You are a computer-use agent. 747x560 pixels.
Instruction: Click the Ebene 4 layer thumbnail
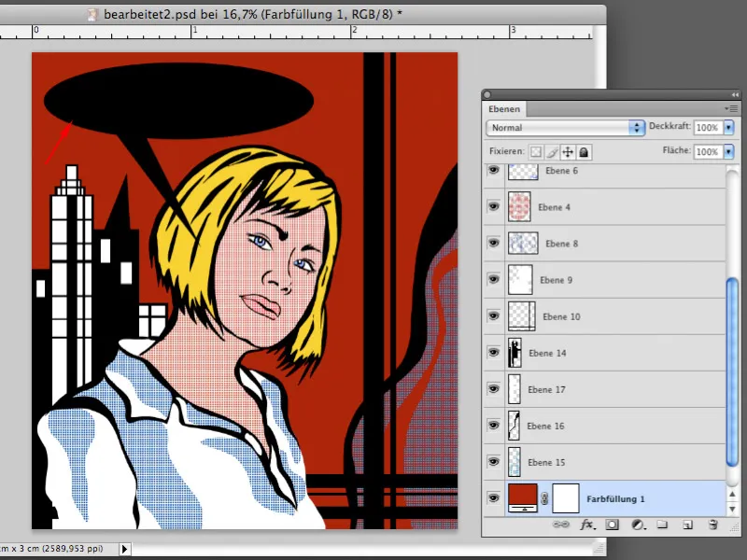coord(519,206)
